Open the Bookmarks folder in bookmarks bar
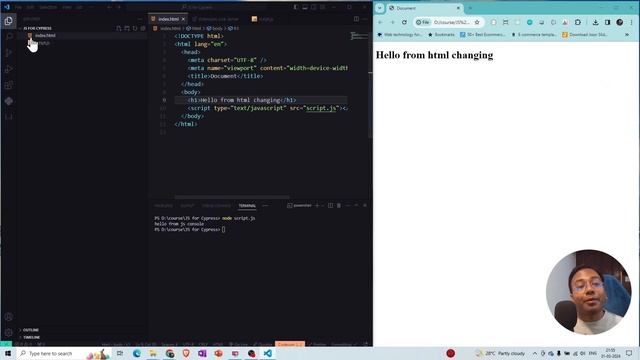The width and height of the screenshot is (640, 360). coord(441,35)
